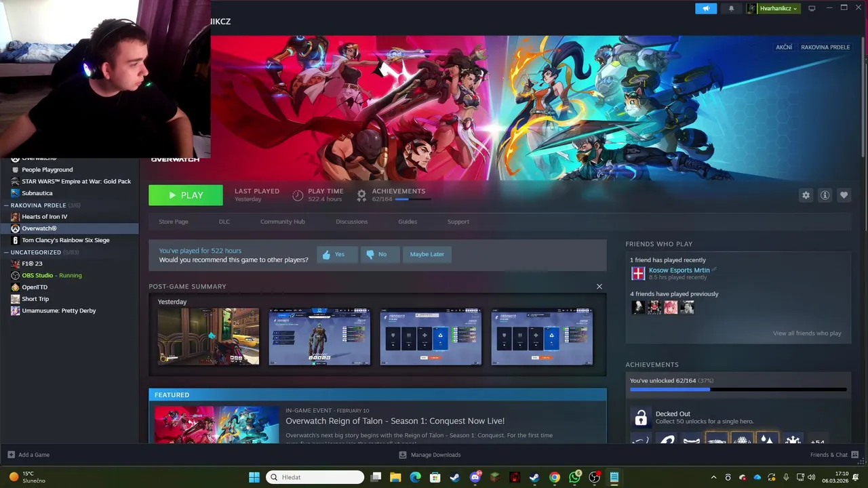The width and height of the screenshot is (868, 488).
Task: Open third post-game summary screenshot
Action: tap(431, 337)
